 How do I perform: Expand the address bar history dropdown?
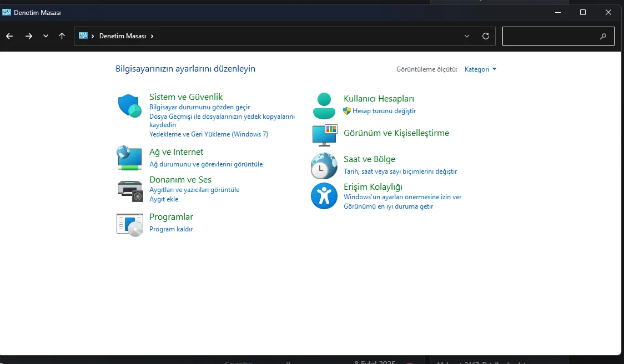coord(467,36)
